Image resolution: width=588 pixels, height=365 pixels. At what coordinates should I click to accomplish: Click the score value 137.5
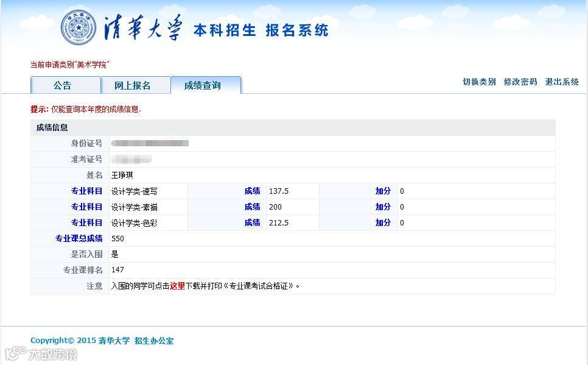[279, 191]
